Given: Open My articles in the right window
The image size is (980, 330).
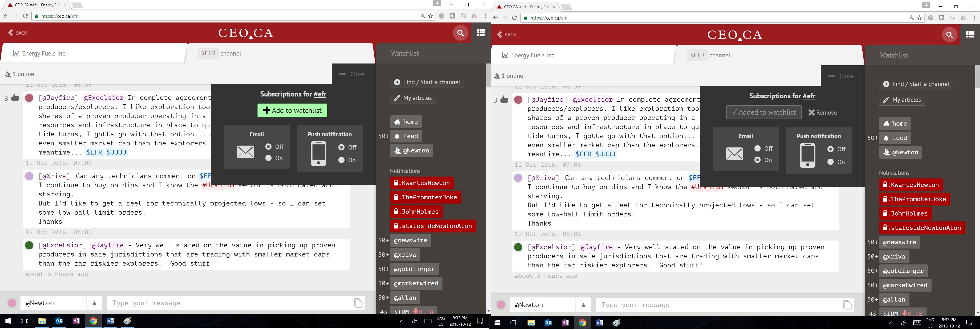Looking at the screenshot, I should coord(902,100).
